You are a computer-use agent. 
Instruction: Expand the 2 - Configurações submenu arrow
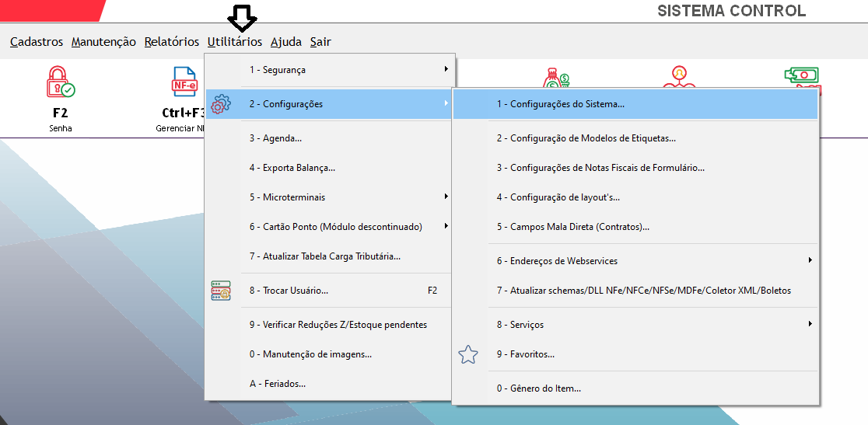[x=446, y=103]
